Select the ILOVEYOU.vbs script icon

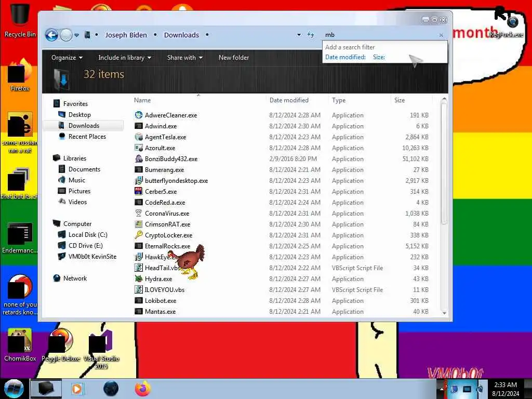pyautogui.click(x=138, y=290)
